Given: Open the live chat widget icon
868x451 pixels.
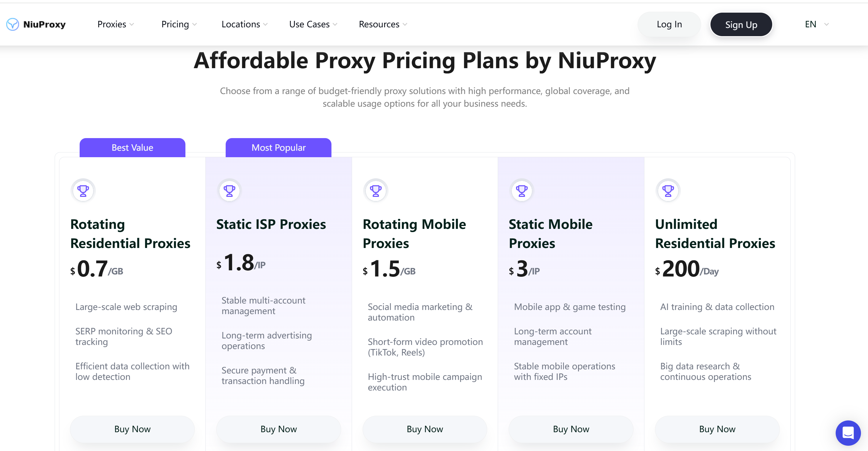Looking at the screenshot, I should 848,433.
